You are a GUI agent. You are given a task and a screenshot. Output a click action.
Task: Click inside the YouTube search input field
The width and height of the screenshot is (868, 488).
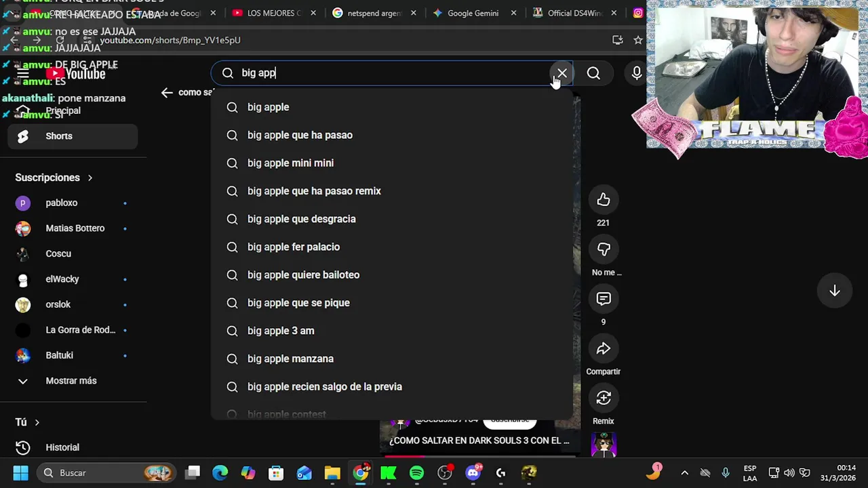click(393, 73)
